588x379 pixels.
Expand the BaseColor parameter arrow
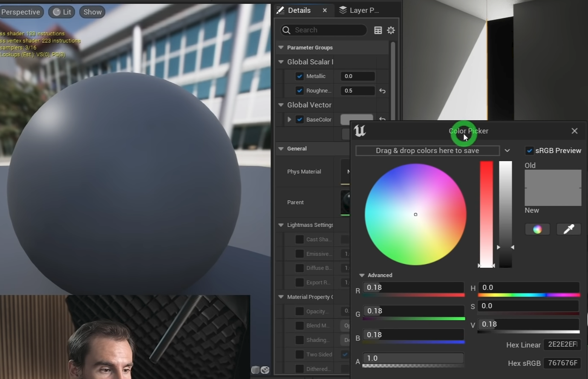pos(289,119)
